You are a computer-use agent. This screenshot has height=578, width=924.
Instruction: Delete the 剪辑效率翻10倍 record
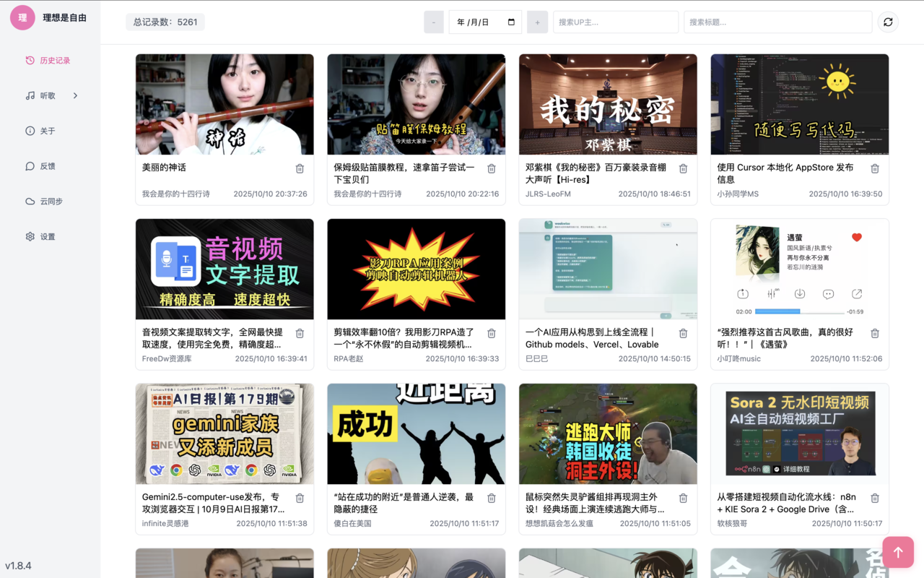[x=492, y=333]
